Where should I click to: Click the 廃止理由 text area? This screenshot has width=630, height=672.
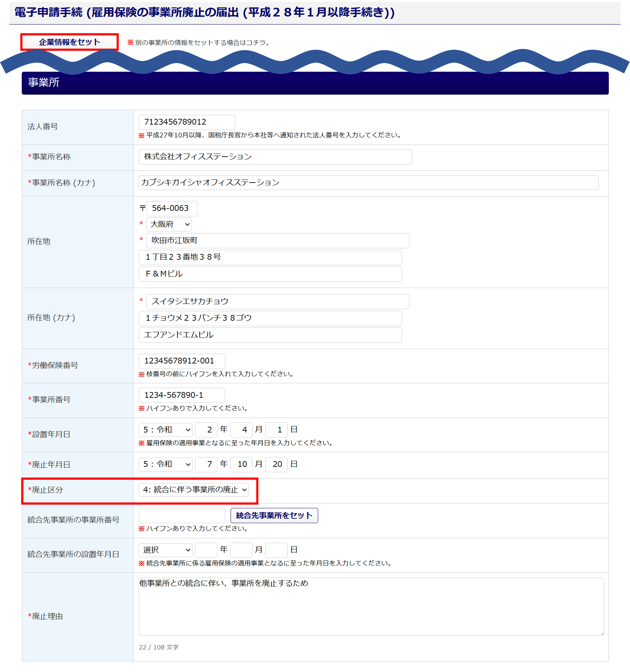[371, 606]
